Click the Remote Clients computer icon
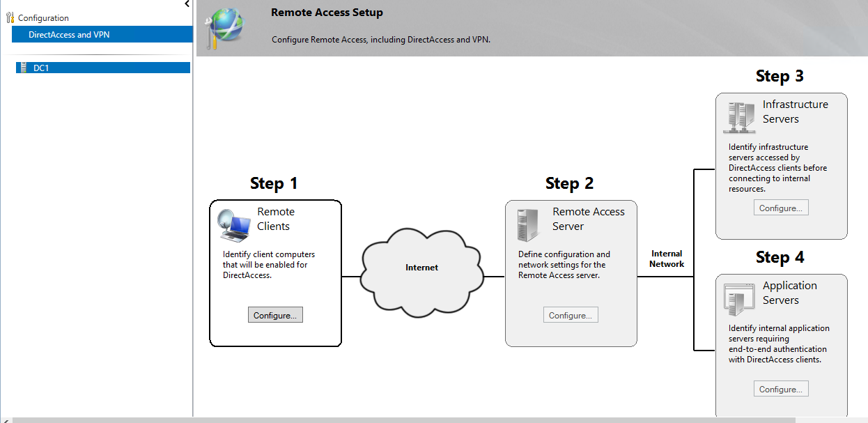The image size is (868, 423). [233, 224]
